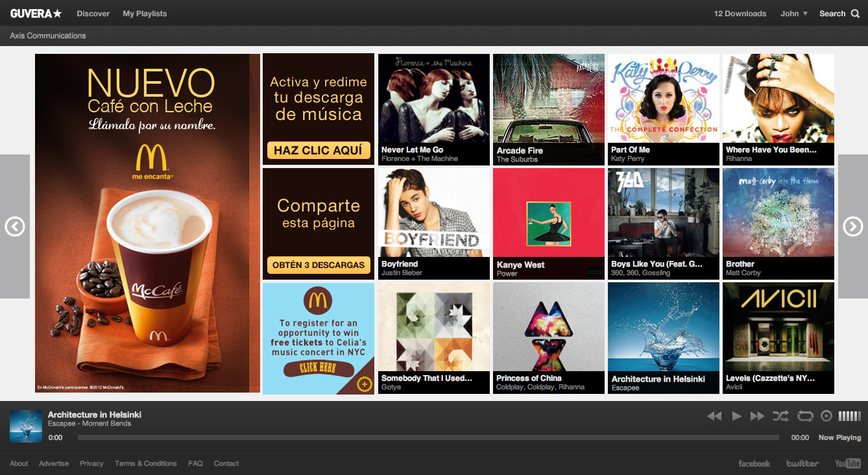Click the Twitter footer logo
The image size is (868, 475).
802,463
